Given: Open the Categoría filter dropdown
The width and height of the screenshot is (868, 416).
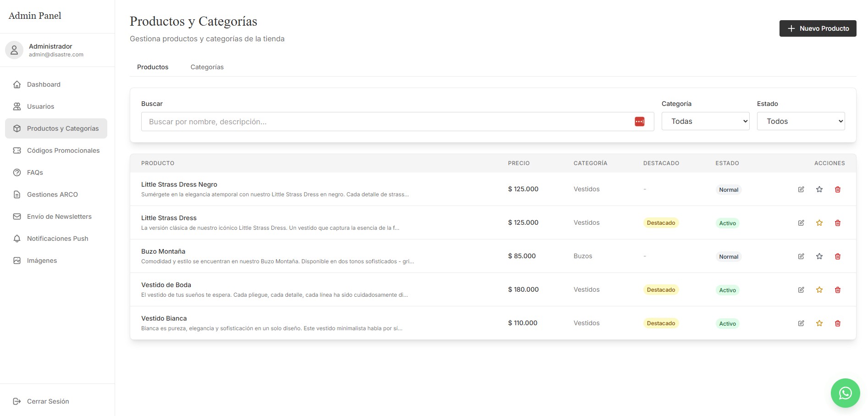Looking at the screenshot, I should pos(705,121).
